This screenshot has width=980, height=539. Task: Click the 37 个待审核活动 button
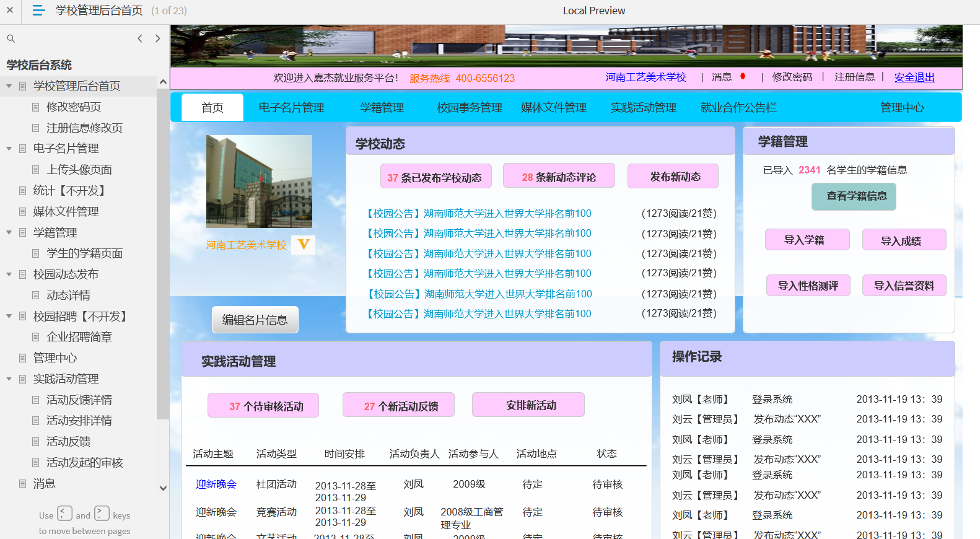click(x=263, y=405)
